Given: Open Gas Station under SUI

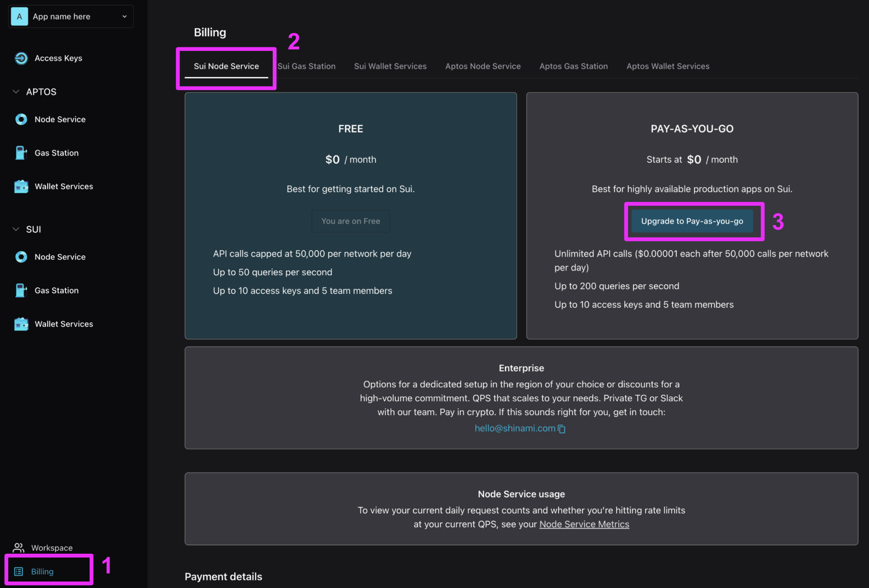Looking at the screenshot, I should pyautogui.click(x=57, y=290).
